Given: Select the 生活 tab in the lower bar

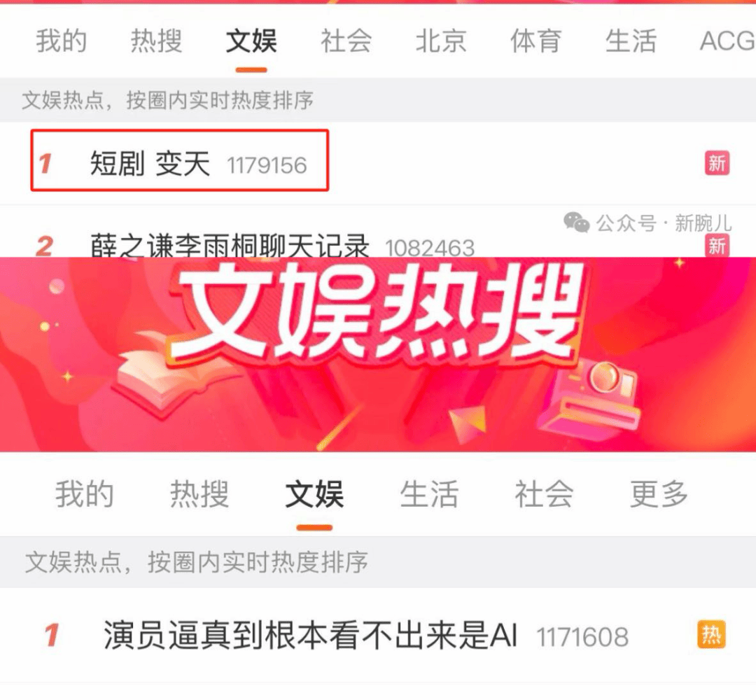Looking at the screenshot, I should click(x=429, y=494).
